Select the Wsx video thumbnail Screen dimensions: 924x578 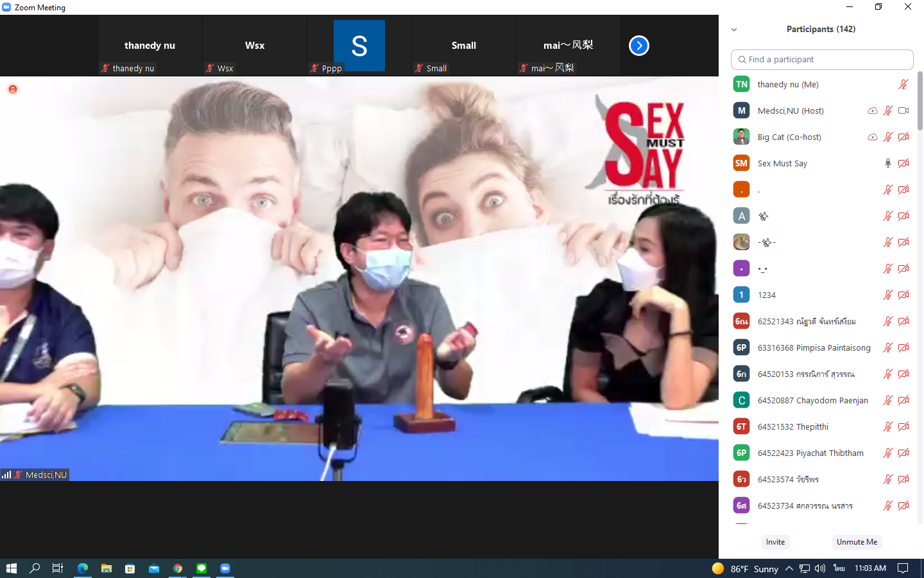(255, 46)
